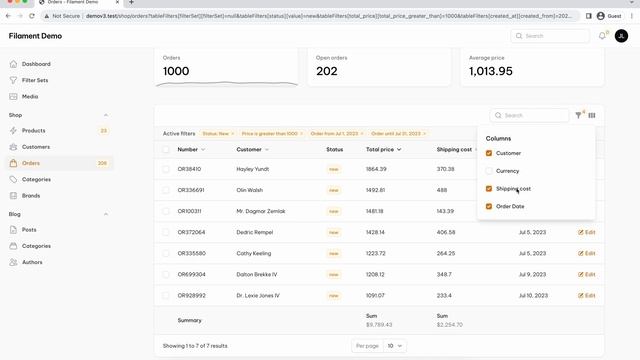Image resolution: width=640 pixels, height=360 pixels.
Task: Click the Orders shopping bag icon
Action: coord(13,163)
